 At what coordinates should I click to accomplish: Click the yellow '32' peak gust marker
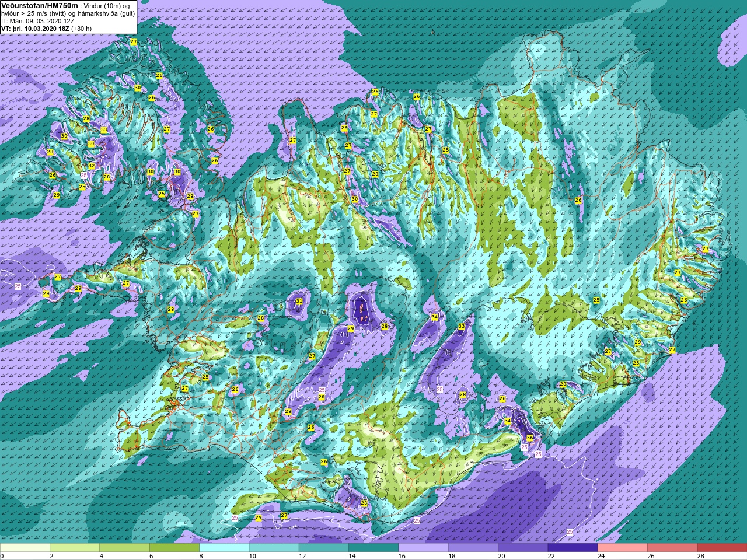click(x=92, y=166)
